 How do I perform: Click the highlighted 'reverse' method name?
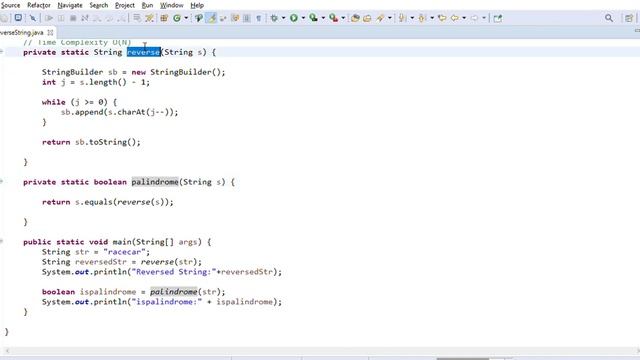[143, 52]
